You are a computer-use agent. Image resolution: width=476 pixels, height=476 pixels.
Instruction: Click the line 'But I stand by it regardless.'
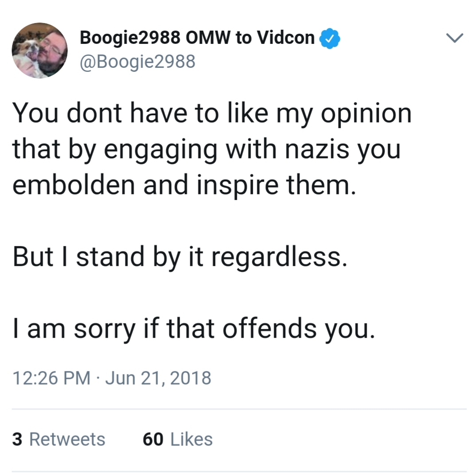click(x=180, y=257)
